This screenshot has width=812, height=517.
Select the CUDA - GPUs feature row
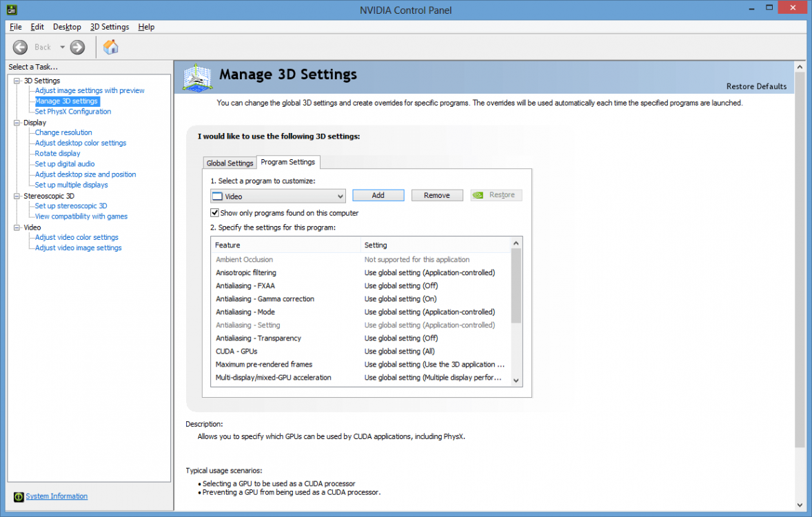pos(361,352)
